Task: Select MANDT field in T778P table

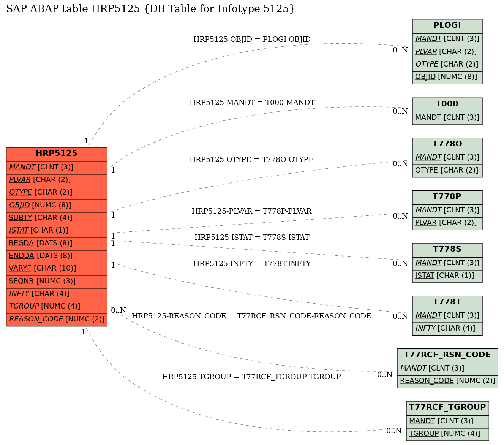Action: 447,211
